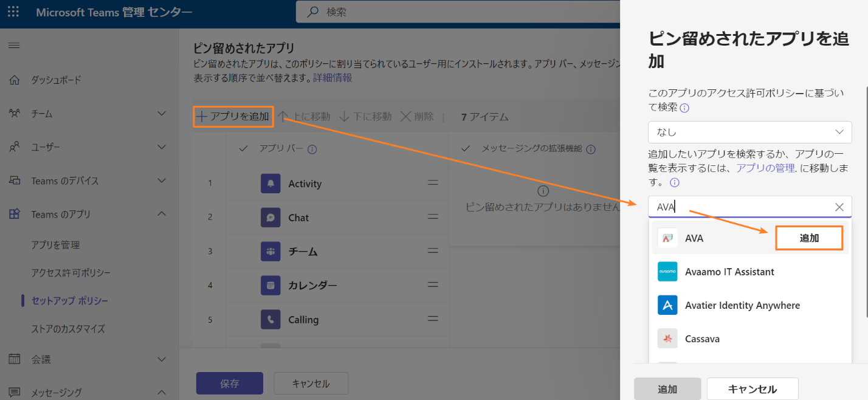Expand the Teams のデバイス section
This screenshot has width=868, height=400.
pyautogui.click(x=162, y=181)
